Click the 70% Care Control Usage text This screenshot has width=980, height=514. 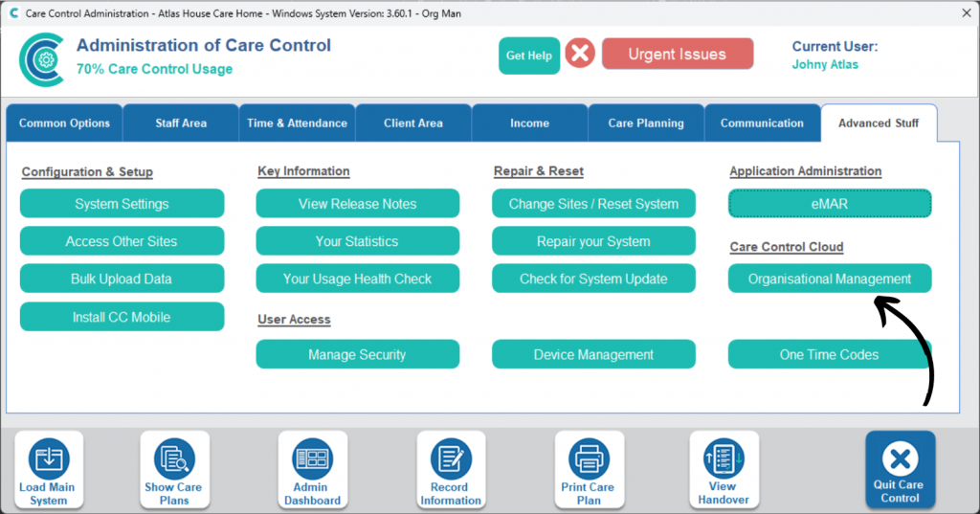154,69
